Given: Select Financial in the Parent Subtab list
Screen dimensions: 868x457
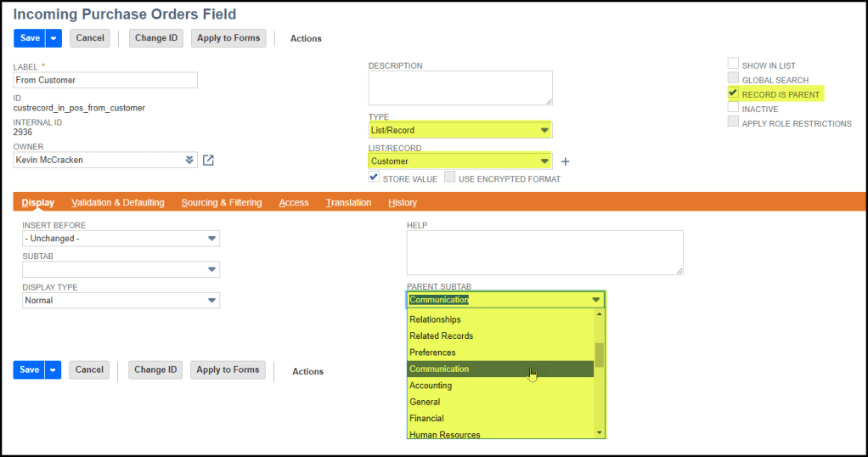Looking at the screenshot, I should (x=427, y=418).
